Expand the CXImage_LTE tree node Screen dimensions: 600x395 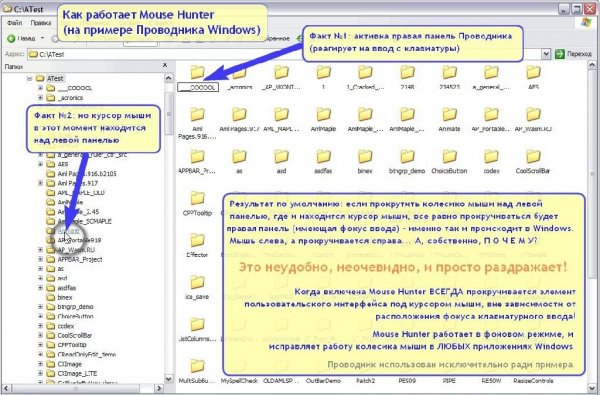(40, 373)
